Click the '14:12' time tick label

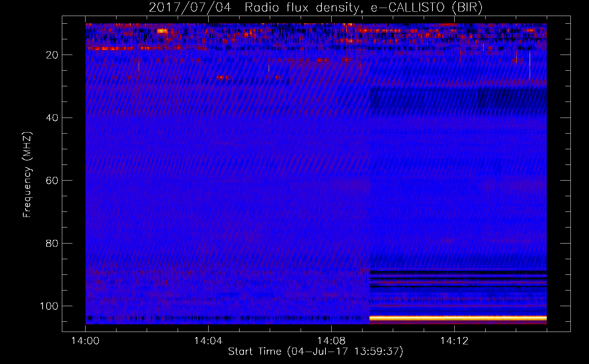pos(454,341)
